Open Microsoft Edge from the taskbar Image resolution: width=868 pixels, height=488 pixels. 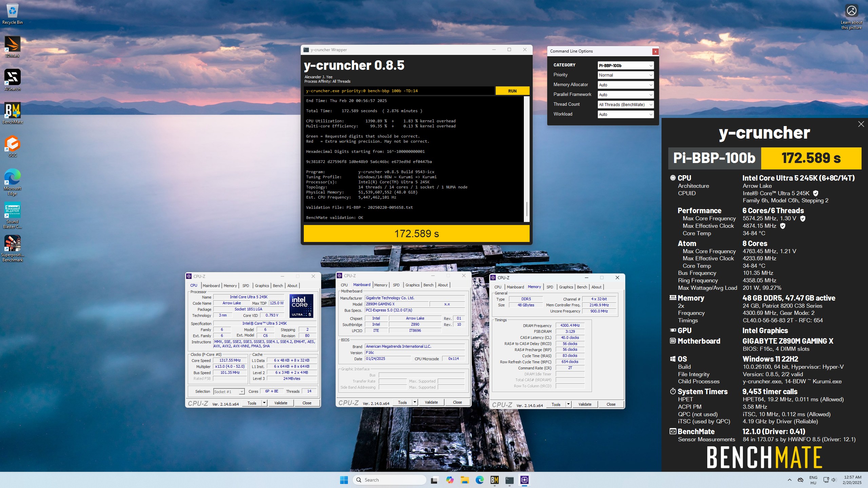[x=479, y=480]
